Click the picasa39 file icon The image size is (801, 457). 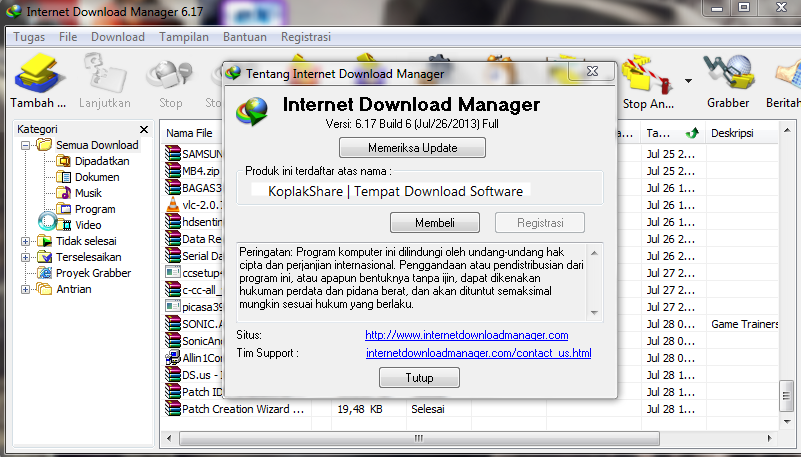pyautogui.click(x=173, y=306)
